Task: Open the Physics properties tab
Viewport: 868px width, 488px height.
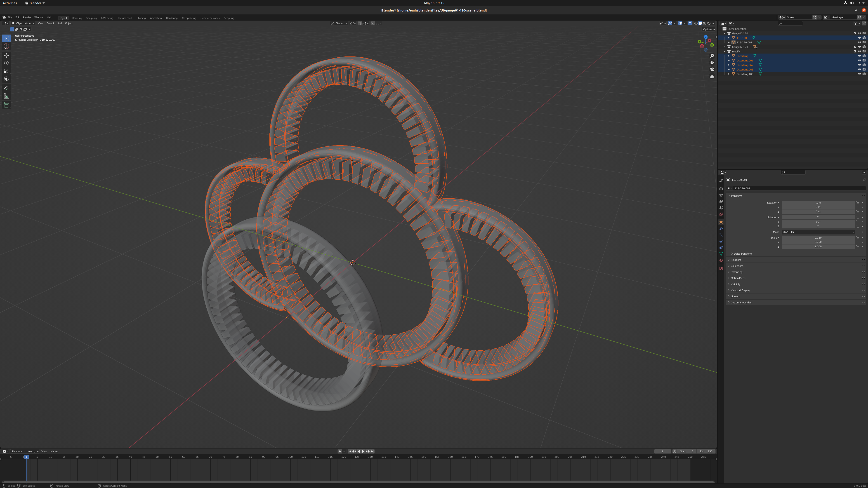Action: pos(721,242)
